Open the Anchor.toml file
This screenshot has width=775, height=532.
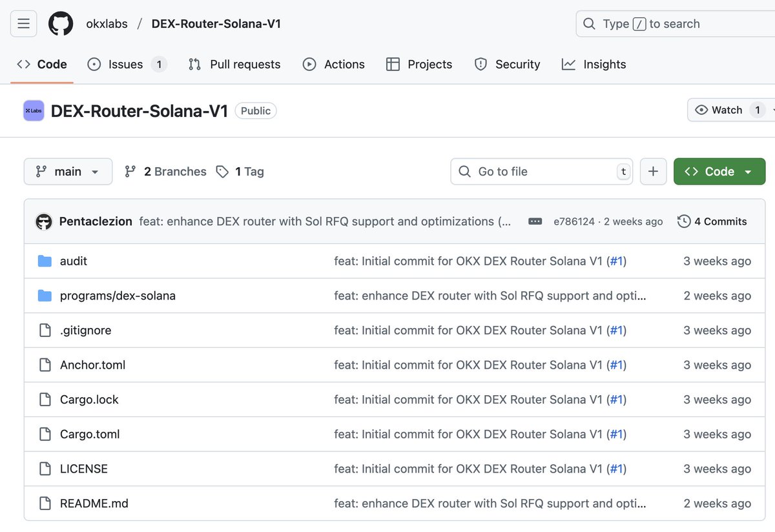pyautogui.click(x=92, y=365)
